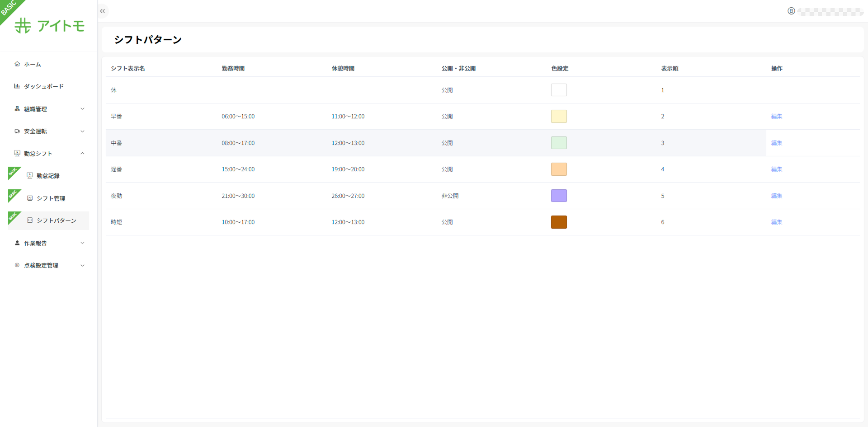The image size is (868, 427).
Task: Select the シフトパターン menu item
Action: coord(56,221)
